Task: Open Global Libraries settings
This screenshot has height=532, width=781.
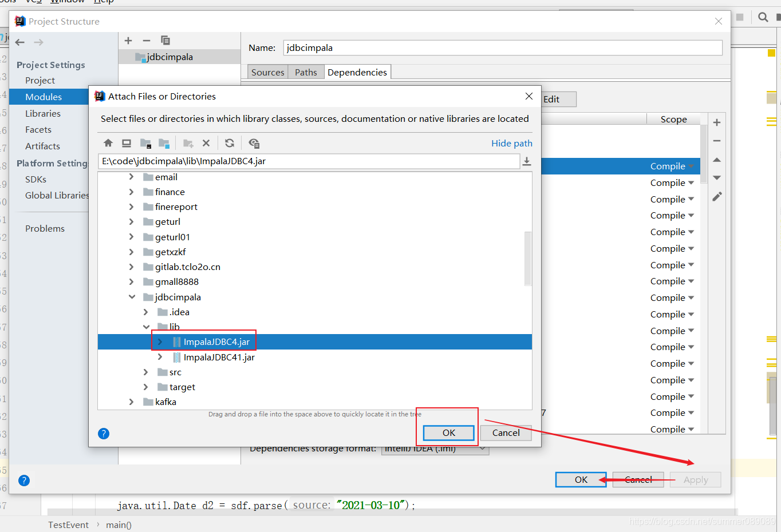Action: (57, 196)
